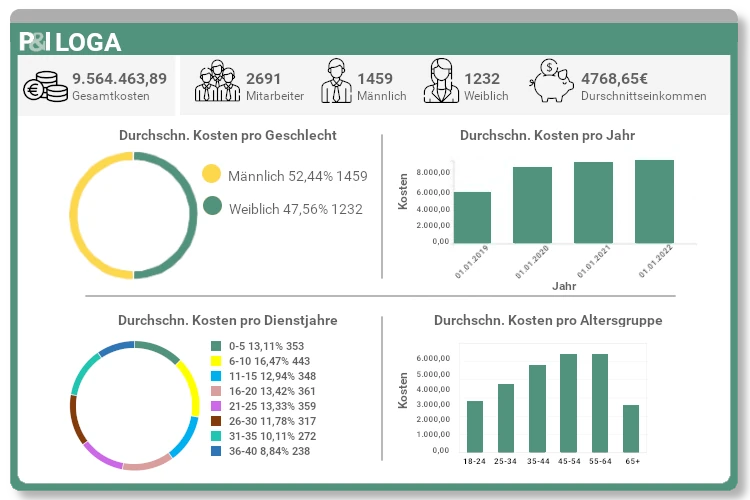Image resolution: width=750 pixels, height=500 pixels.
Task: Click the yellow Männlich donut segment
Action: pyautogui.click(x=74, y=215)
